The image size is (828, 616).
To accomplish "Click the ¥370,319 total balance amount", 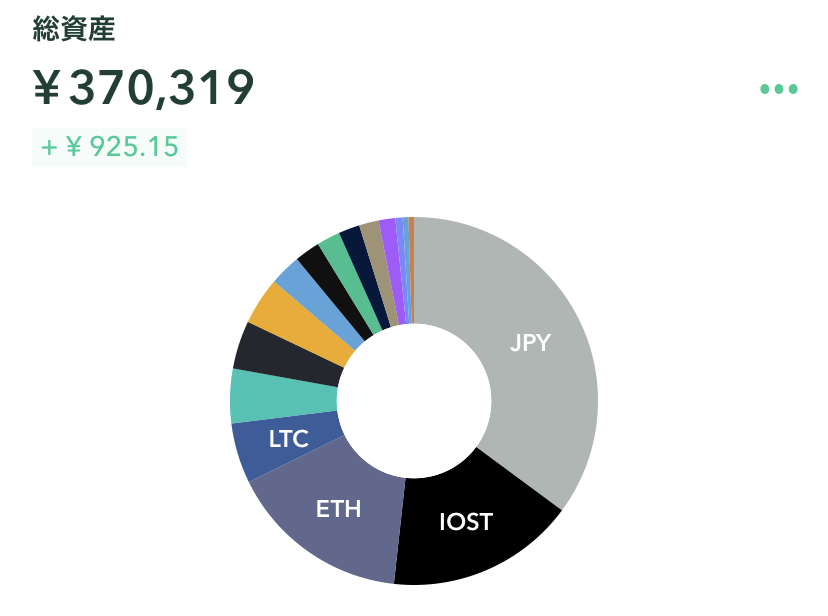I will pyautogui.click(x=145, y=89).
